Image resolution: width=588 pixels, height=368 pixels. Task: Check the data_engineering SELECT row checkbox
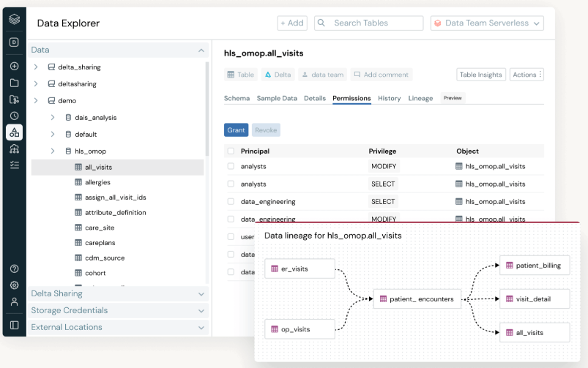231,202
